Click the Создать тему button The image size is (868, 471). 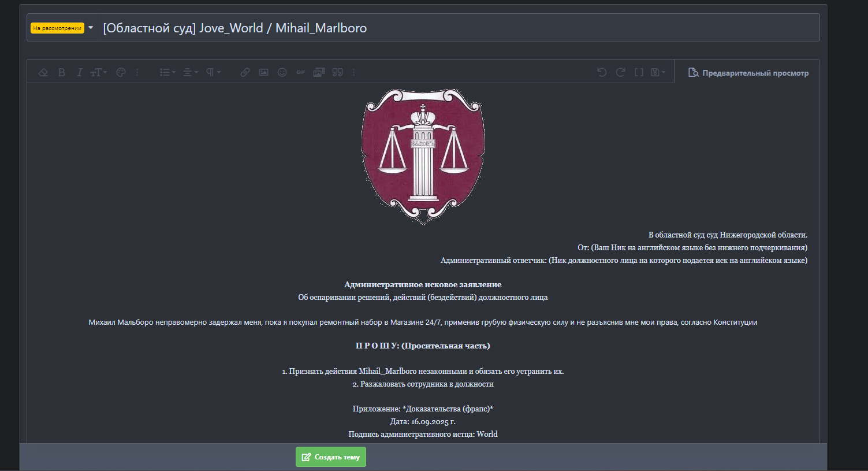[x=331, y=457]
